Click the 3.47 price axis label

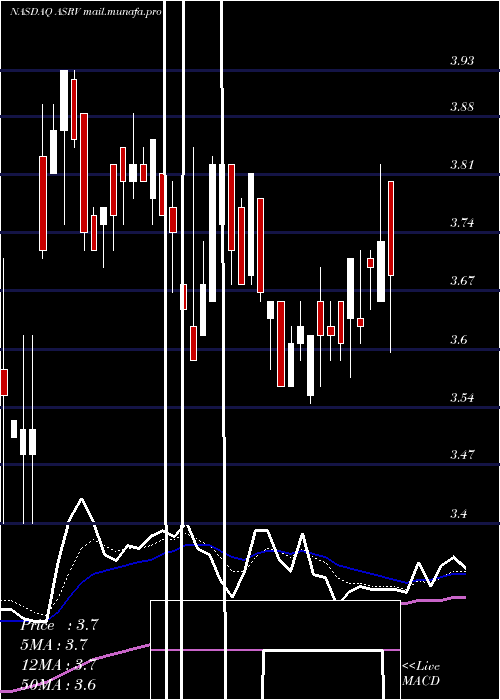tap(462, 455)
